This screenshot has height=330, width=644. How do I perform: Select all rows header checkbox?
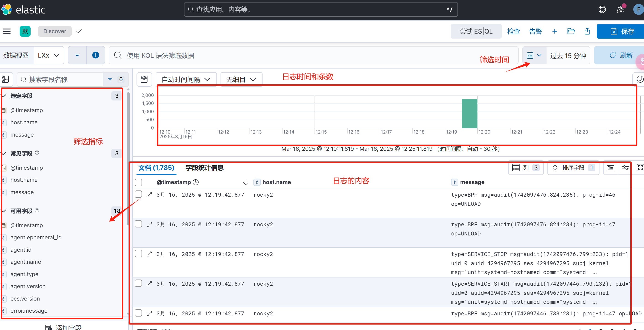pos(138,182)
